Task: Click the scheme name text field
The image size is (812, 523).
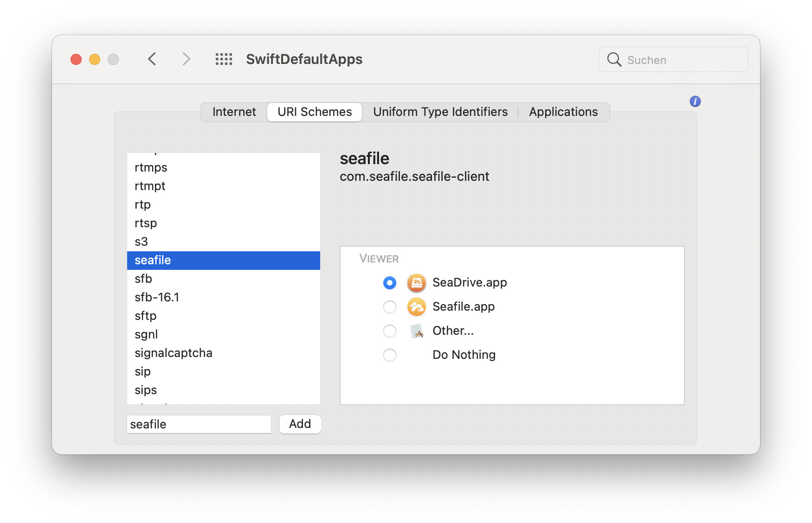Action: click(199, 424)
